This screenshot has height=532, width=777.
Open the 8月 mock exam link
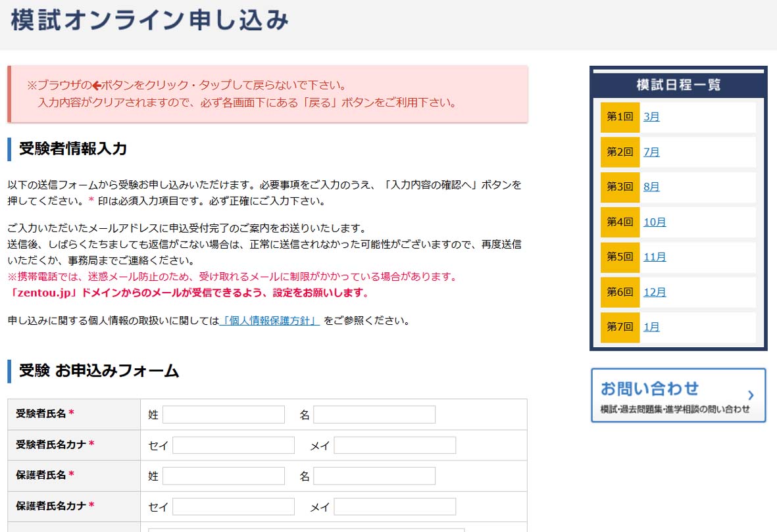tap(651, 187)
